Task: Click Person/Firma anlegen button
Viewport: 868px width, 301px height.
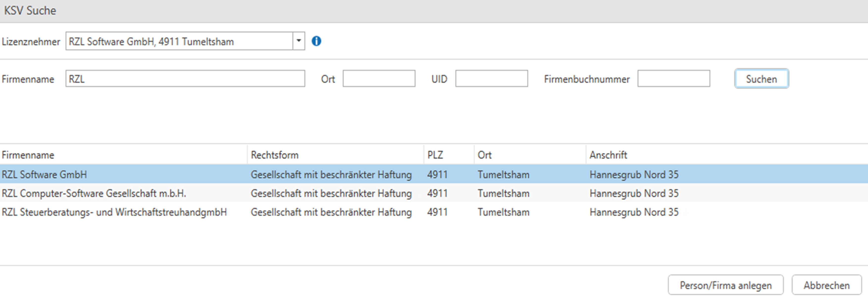Action: point(725,285)
